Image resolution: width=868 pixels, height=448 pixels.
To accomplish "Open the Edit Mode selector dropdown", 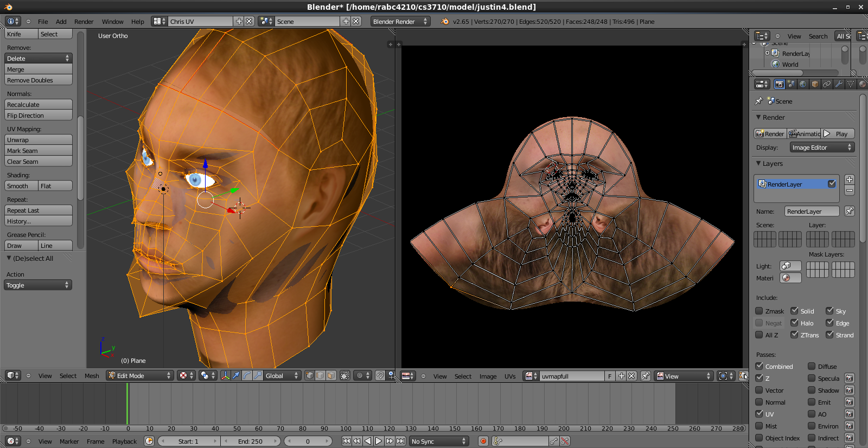I will [x=139, y=375].
